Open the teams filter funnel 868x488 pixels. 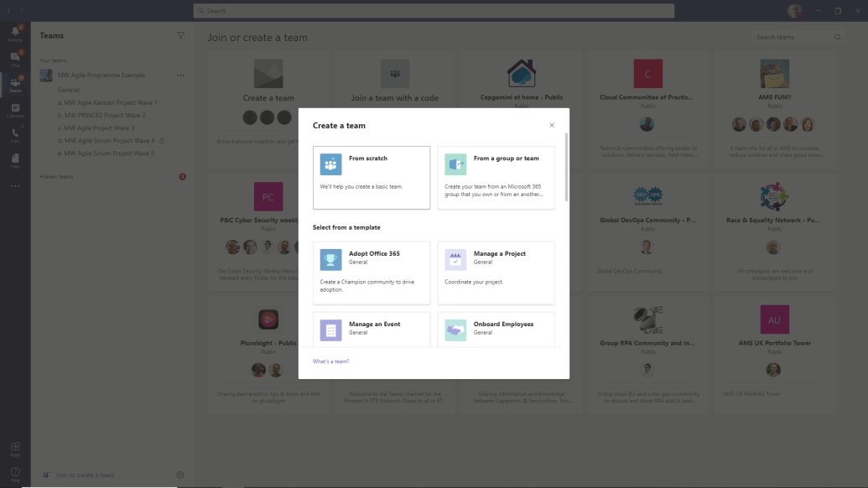[180, 35]
